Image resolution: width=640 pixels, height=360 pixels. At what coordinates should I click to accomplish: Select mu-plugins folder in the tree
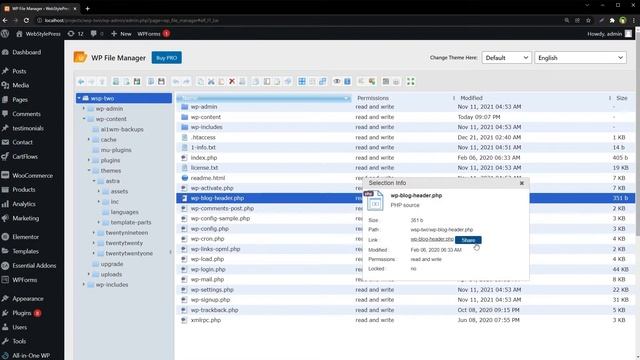[116, 150]
